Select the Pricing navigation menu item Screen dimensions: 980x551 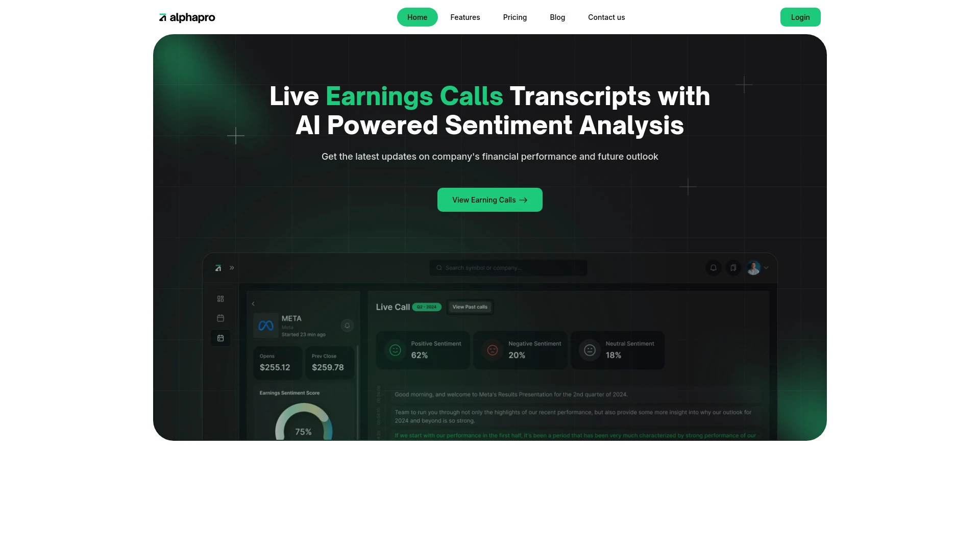(515, 17)
